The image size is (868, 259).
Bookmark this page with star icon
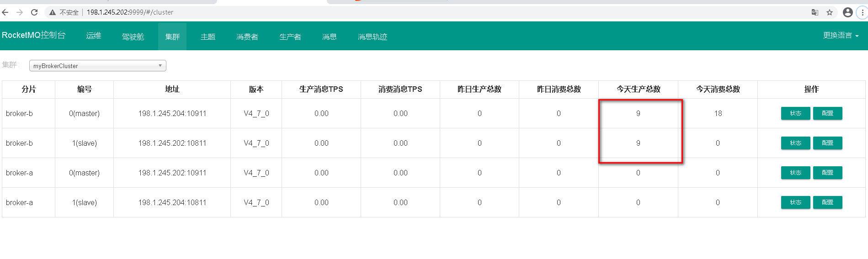coord(830,12)
